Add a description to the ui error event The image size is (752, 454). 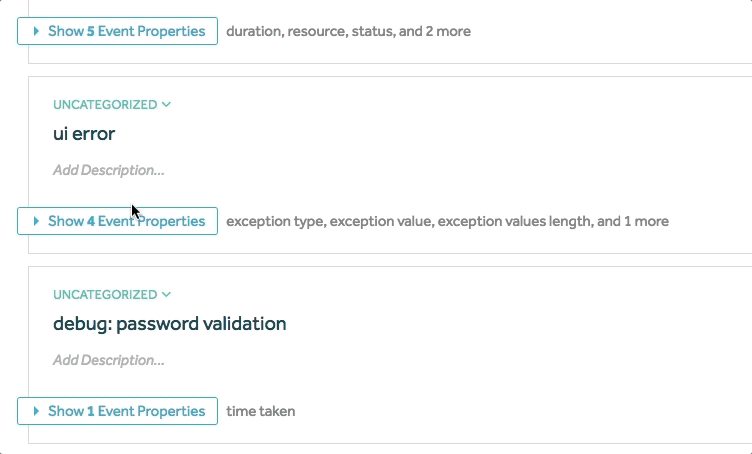coord(108,170)
